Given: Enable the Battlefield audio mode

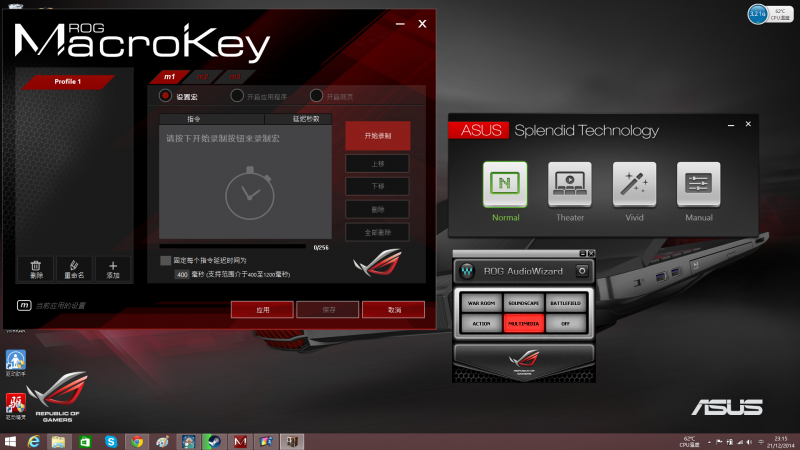Looking at the screenshot, I should pos(565,303).
